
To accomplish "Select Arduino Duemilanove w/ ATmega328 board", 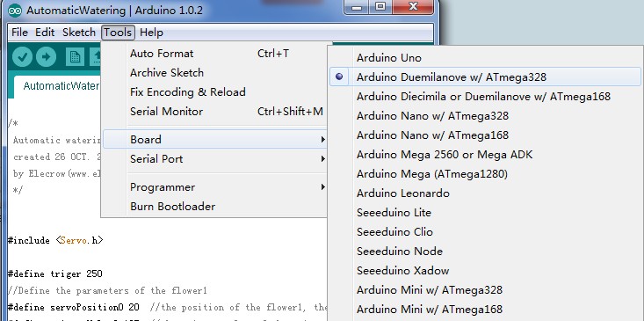I will click(x=485, y=77).
